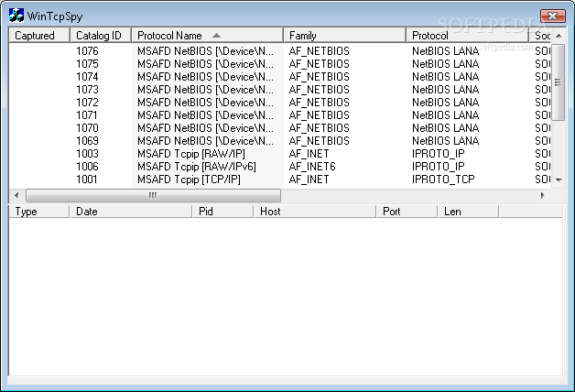Image resolution: width=575 pixels, height=392 pixels.
Task: Select the row with Catalog ID 1069
Action: coord(280,141)
